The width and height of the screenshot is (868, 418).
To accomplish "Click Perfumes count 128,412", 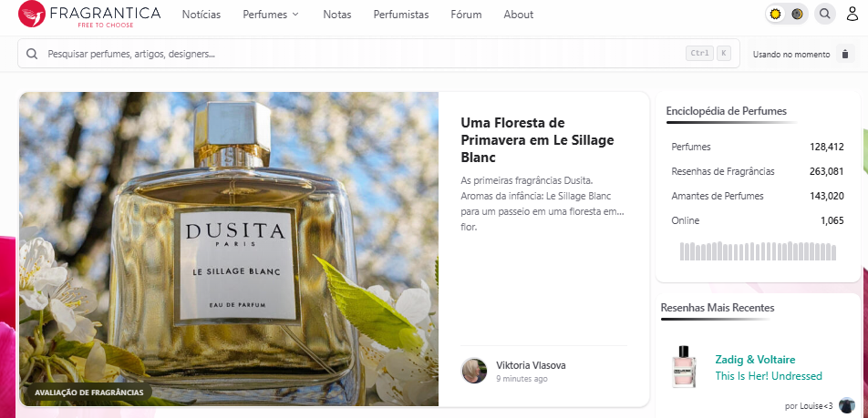I will [x=826, y=148].
